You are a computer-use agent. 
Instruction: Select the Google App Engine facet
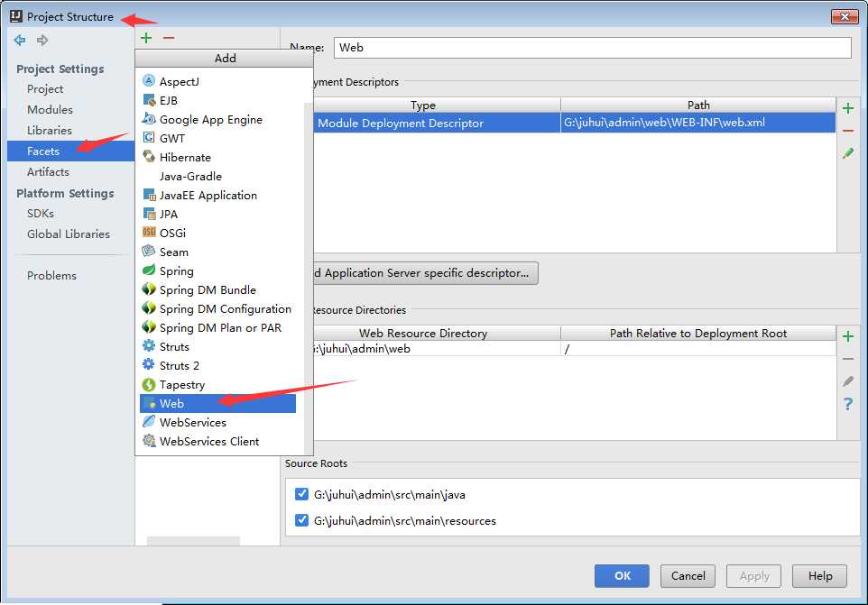(217, 119)
